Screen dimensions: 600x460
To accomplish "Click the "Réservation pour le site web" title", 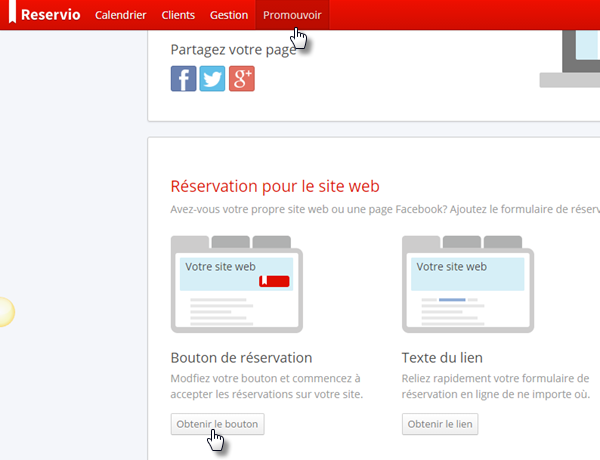I will (x=275, y=186).
